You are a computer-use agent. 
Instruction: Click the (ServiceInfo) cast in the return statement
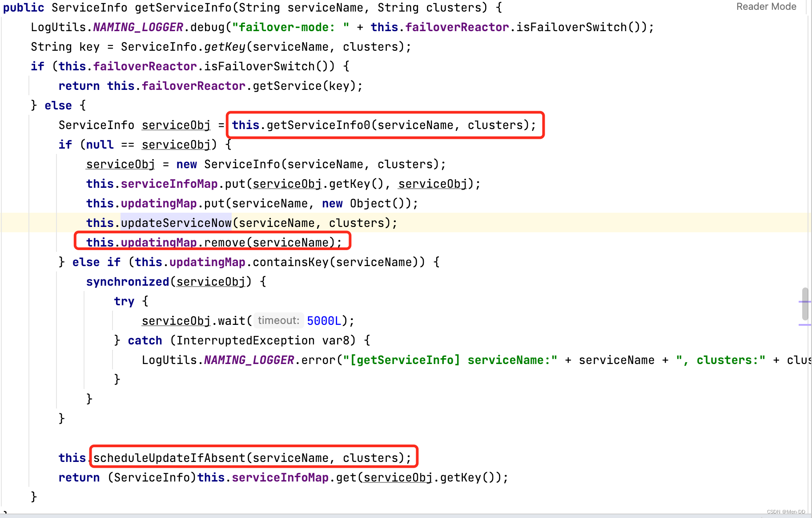pos(152,478)
